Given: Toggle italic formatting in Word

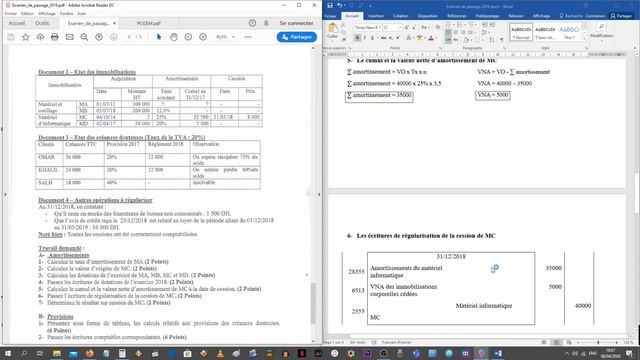Looking at the screenshot, I should [x=365, y=38].
